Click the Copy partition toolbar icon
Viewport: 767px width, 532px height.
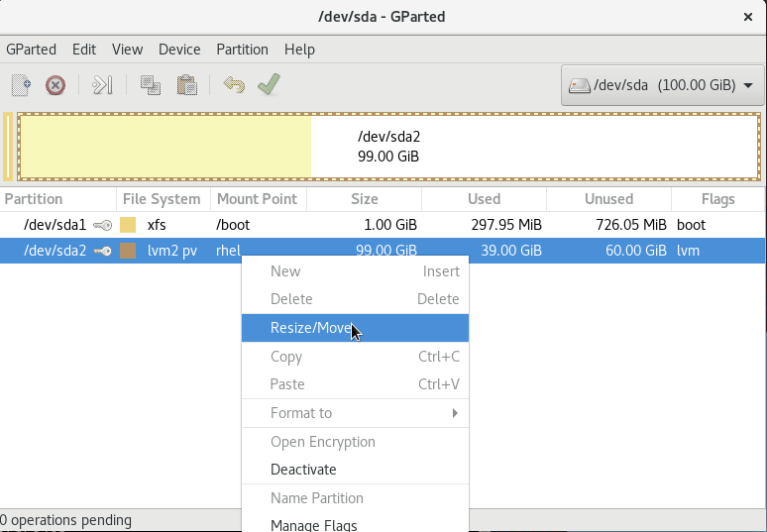(151, 85)
